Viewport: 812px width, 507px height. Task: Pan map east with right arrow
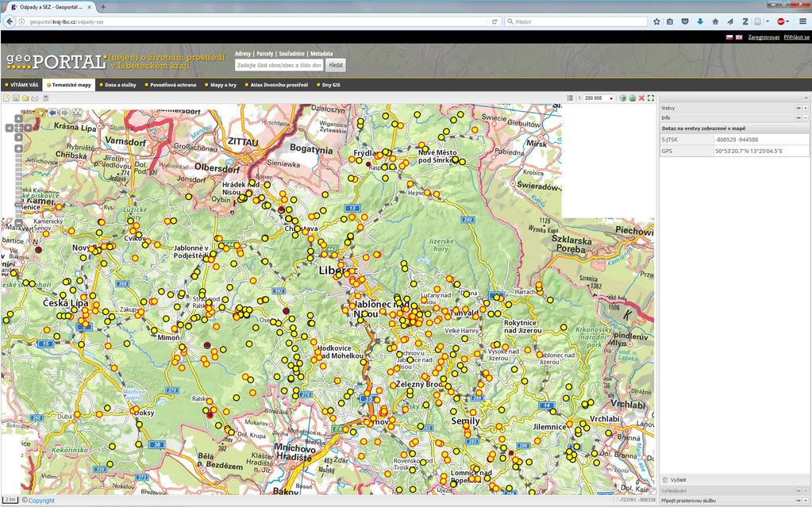[x=28, y=128]
